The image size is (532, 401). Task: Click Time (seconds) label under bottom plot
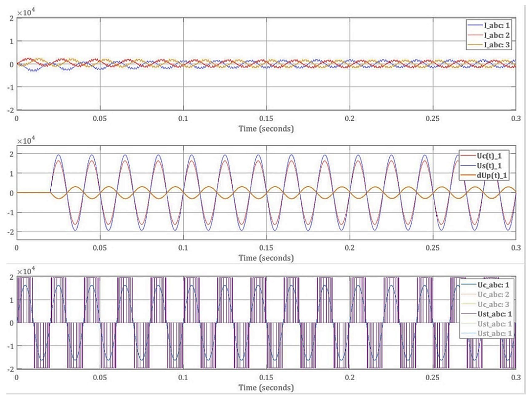tap(266, 388)
